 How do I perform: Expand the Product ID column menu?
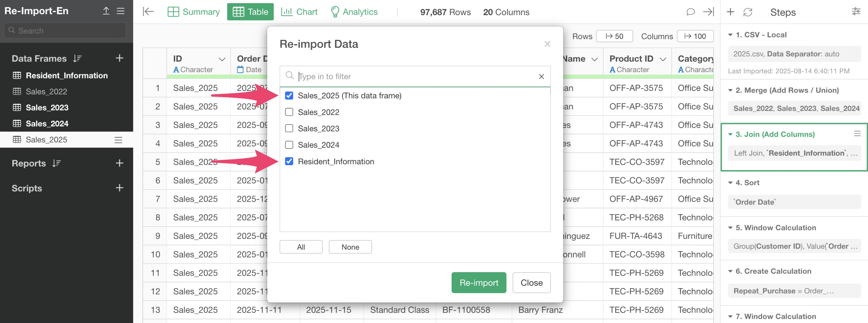(x=663, y=59)
